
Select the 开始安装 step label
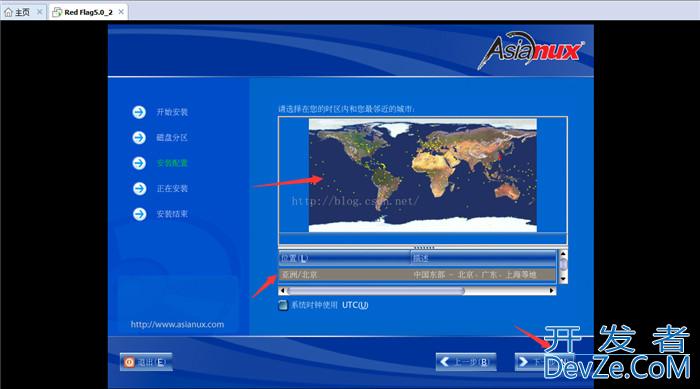(172, 112)
